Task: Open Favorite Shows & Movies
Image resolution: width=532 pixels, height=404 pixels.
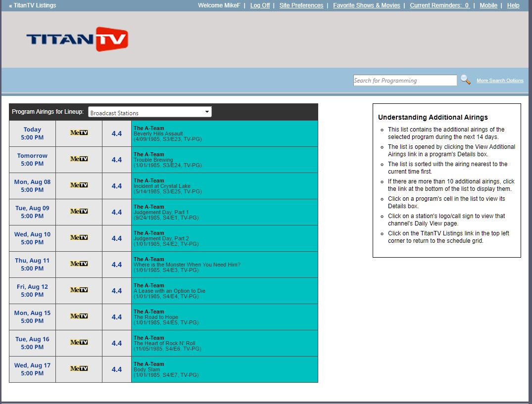Action: pyautogui.click(x=366, y=5)
